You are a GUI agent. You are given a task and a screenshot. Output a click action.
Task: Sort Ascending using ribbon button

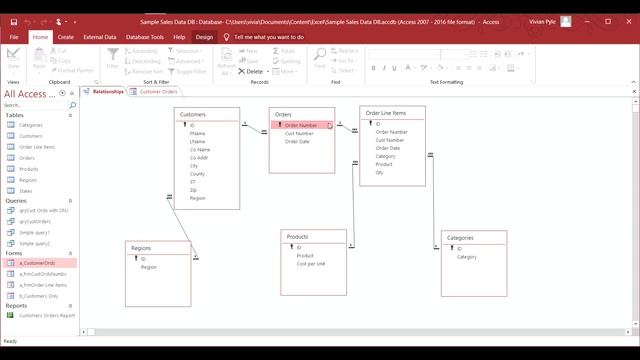pos(141,51)
